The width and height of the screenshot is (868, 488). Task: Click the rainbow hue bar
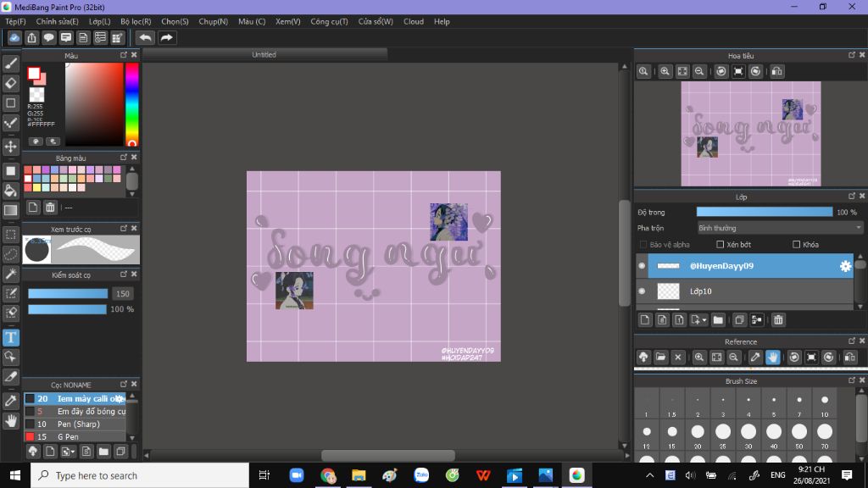[x=131, y=104]
